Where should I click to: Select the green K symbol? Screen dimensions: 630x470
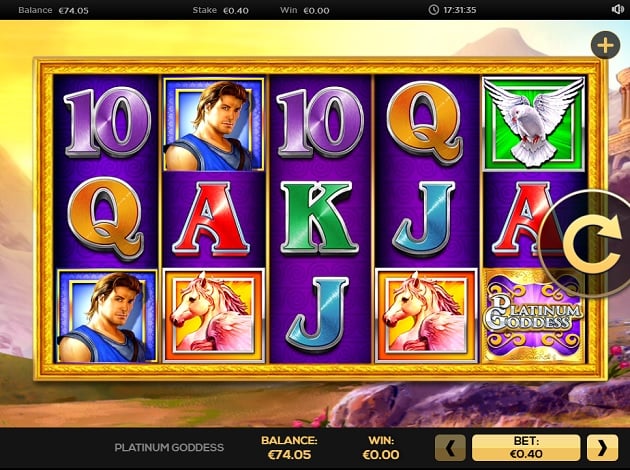(319, 217)
